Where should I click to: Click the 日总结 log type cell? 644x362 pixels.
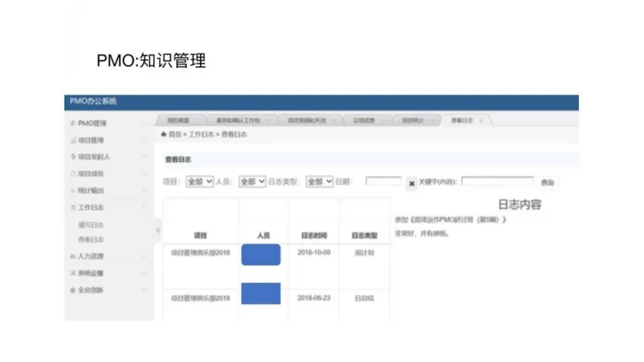365,298
